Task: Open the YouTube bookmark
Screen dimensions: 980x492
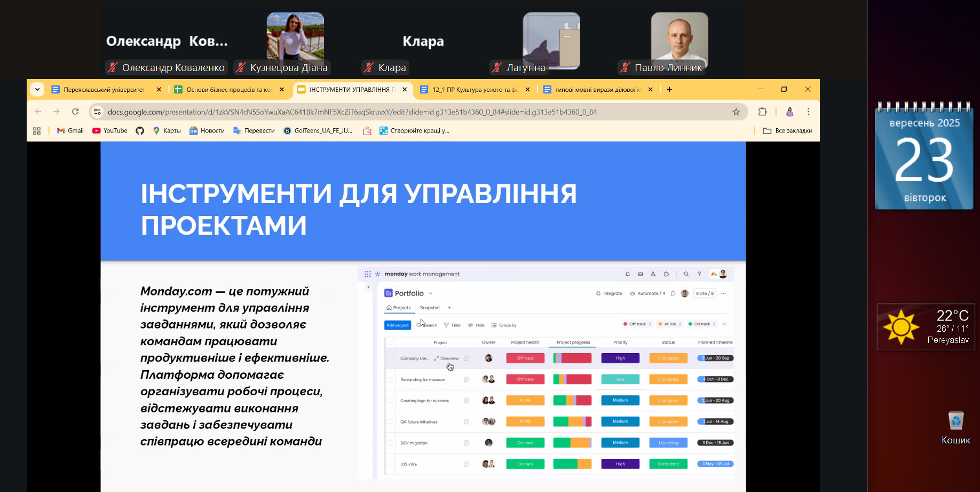Action: (110, 131)
